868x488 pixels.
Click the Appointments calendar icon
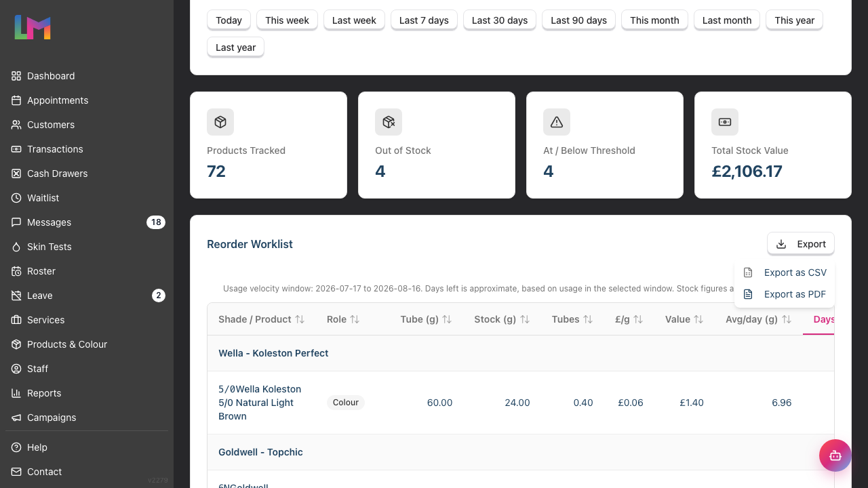(16, 100)
